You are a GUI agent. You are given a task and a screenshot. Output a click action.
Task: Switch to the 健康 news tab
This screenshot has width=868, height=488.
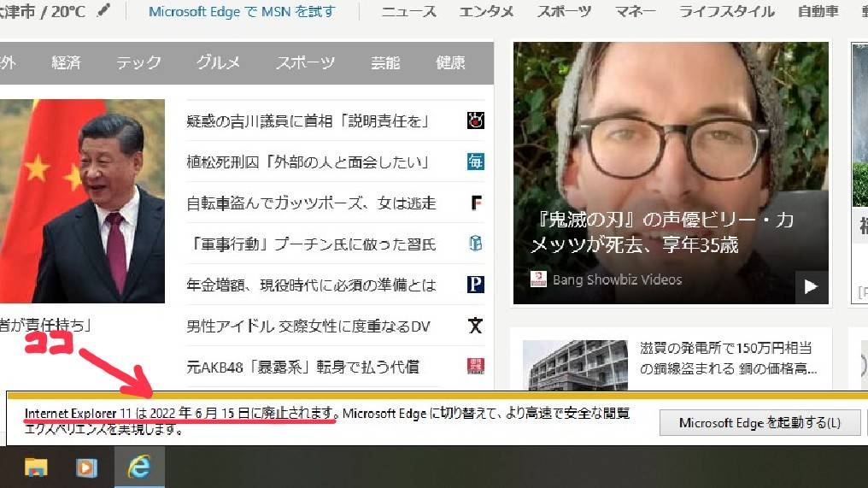(x=450, y=62)
